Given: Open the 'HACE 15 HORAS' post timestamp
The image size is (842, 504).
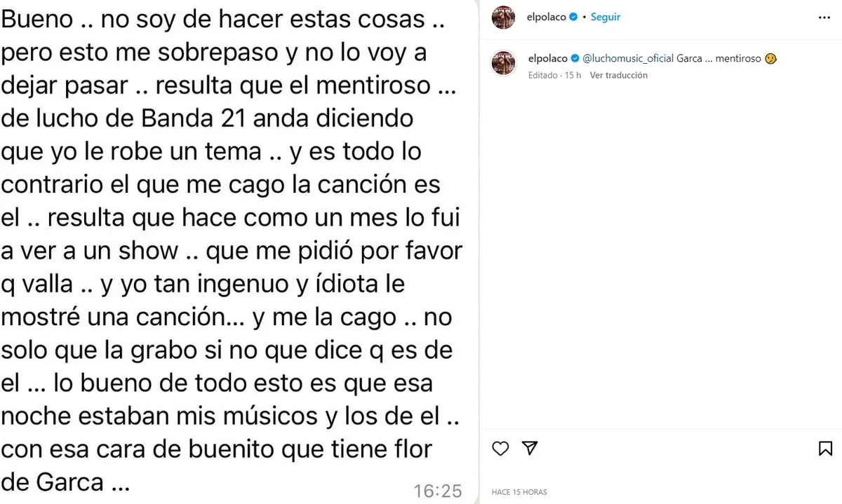Looking at the screenshot, I should (x=519, y=492).
